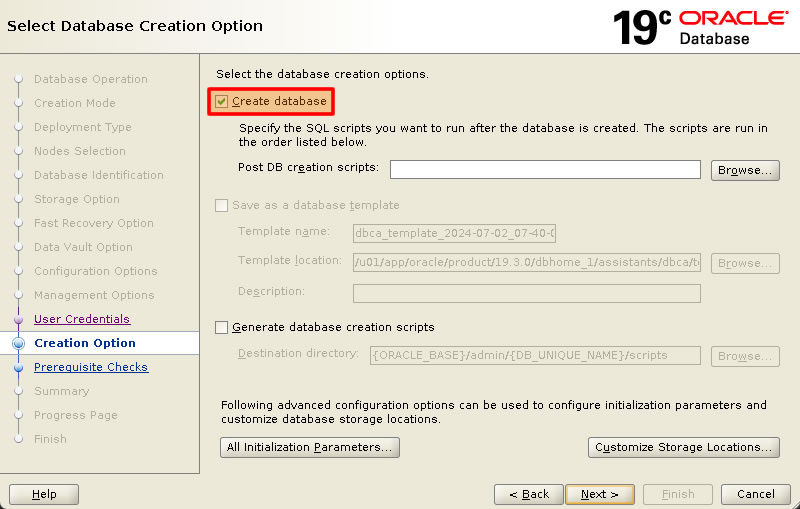Viewport: 800px width, 509px height.
Task: Open Customize Storage Locations dialog
Action: pyautogui.click(x=684, y=447)
